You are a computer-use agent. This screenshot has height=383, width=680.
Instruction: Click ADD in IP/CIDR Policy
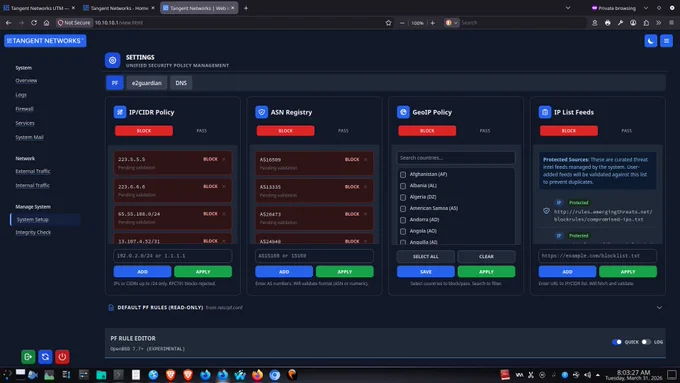coord(142,272)
